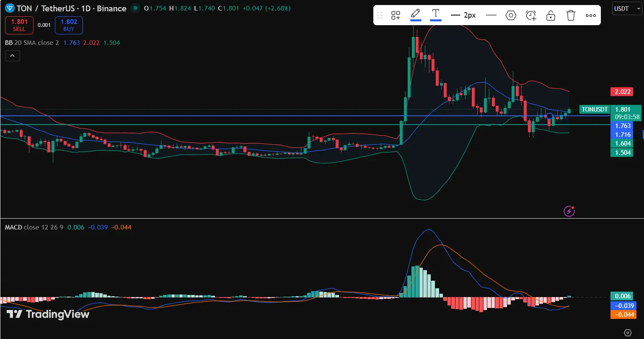Lock the selected drawing
The width and height of the screenshot is (644, 339).
coord(551,16)
